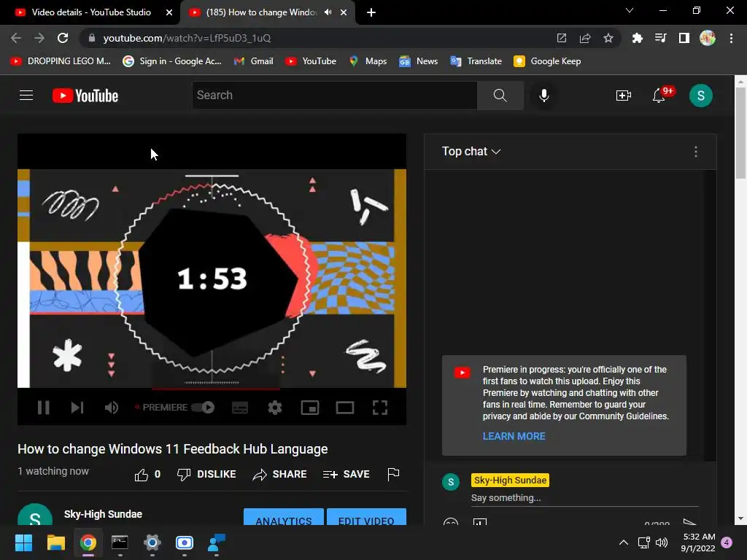Open the LEARN MORE link
The width and height of the screenshot is (747, 560).
[x=514, y=436]
